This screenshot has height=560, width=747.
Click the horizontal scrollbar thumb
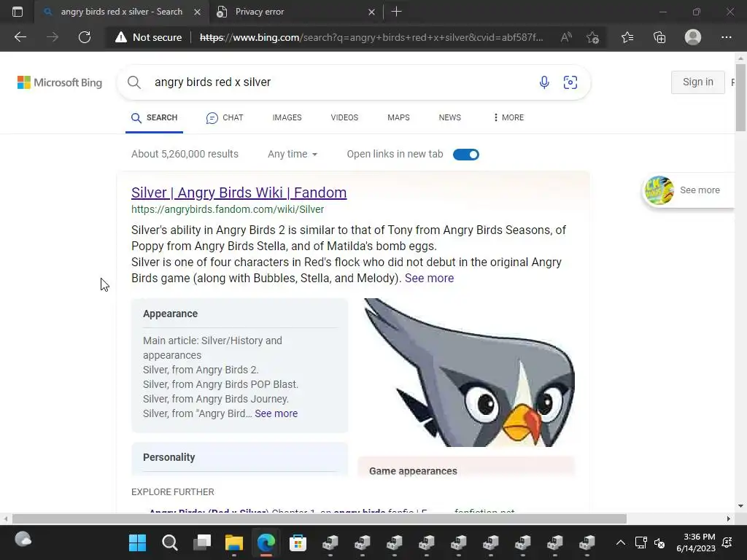(320, 518)
